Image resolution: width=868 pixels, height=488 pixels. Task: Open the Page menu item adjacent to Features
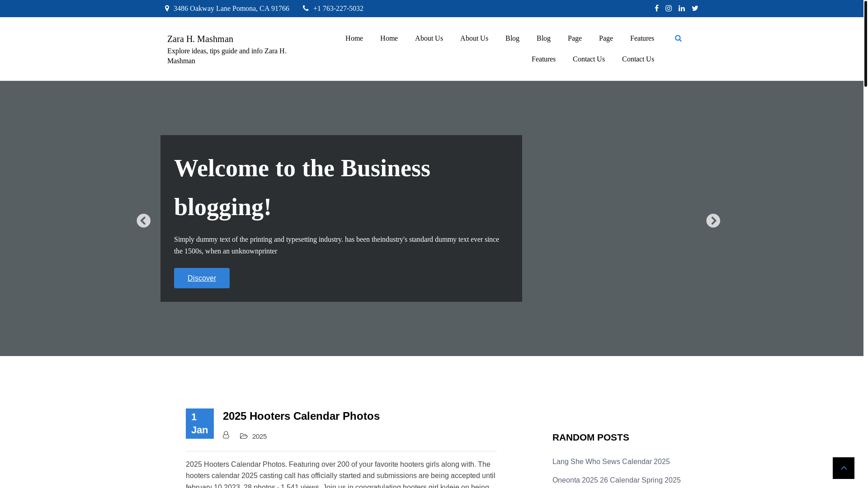[606, 38]
